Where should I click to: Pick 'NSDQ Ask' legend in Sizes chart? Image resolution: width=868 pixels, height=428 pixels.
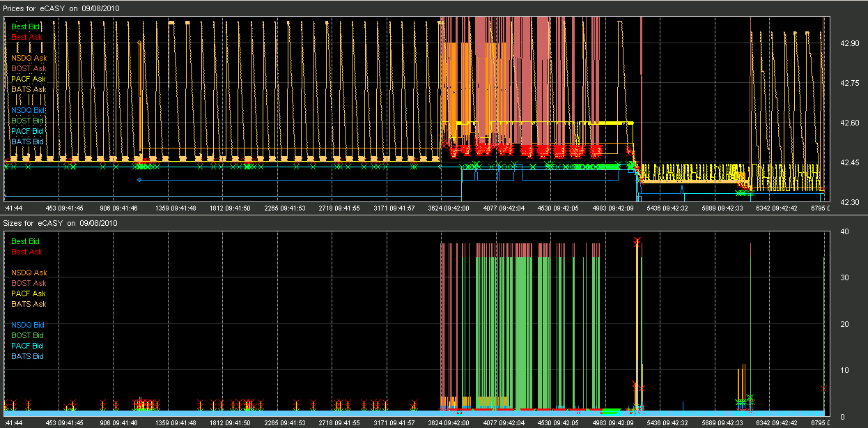pyautogui.click(x=29, y=273)
